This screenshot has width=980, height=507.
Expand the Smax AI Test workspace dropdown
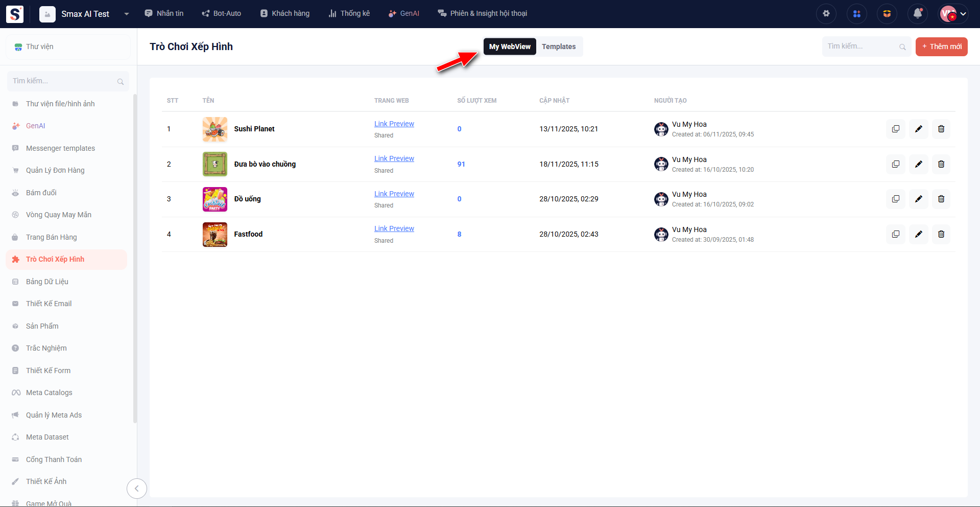click(126, 14)
